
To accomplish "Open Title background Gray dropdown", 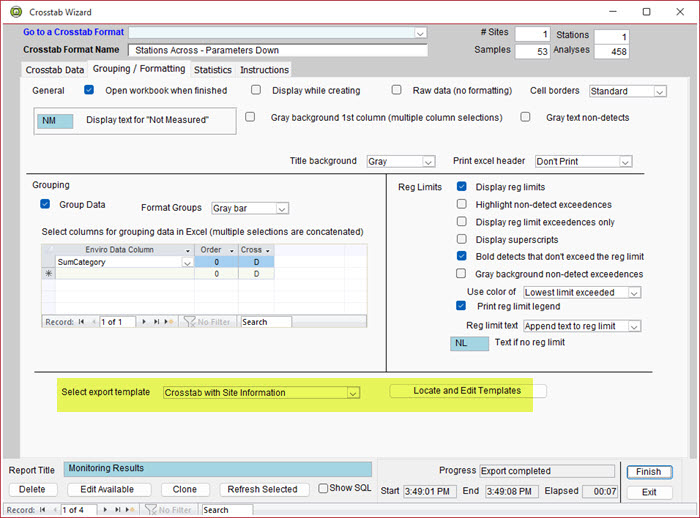I will [x=428, y=162].
